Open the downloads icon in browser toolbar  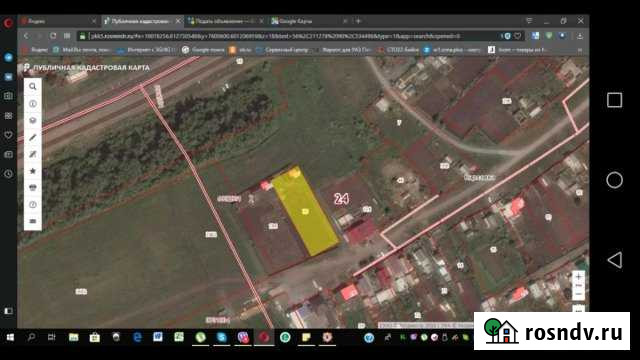[x=580, y=36]
